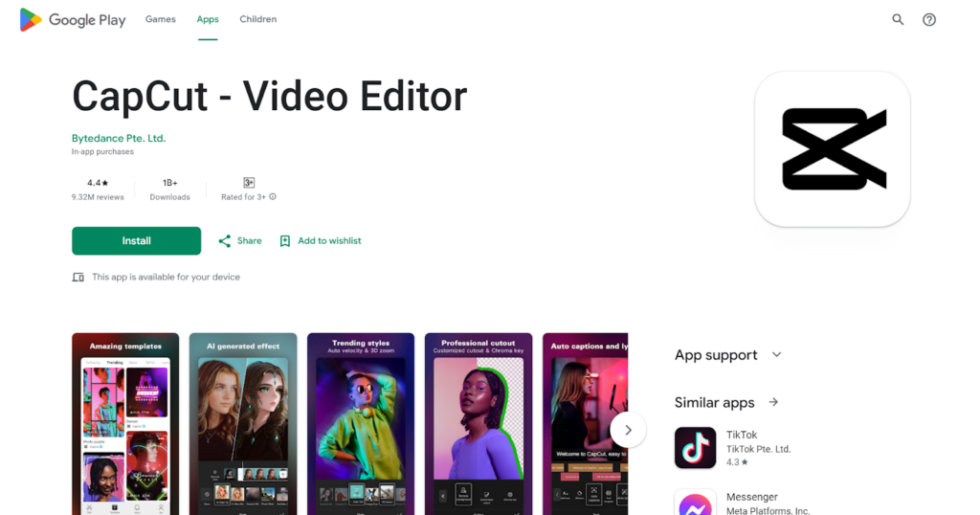Open the Children tab
Screen dimensions: 980x515
coord(258,19)
